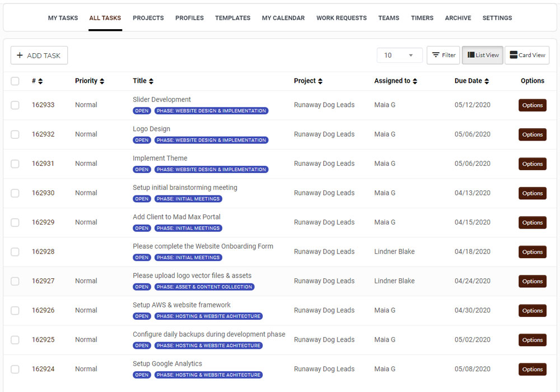
Task: Click the Card View icon
Action: [514, 55]
